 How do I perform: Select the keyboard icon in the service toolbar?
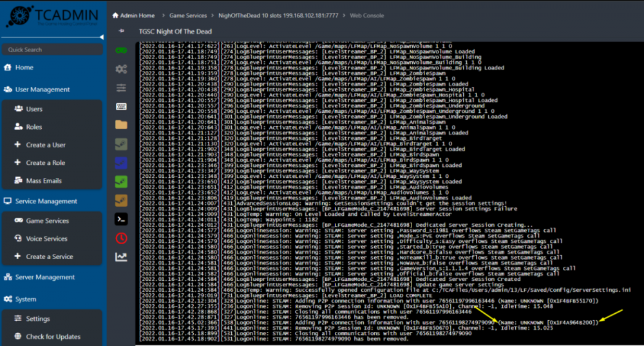[120, 106]
